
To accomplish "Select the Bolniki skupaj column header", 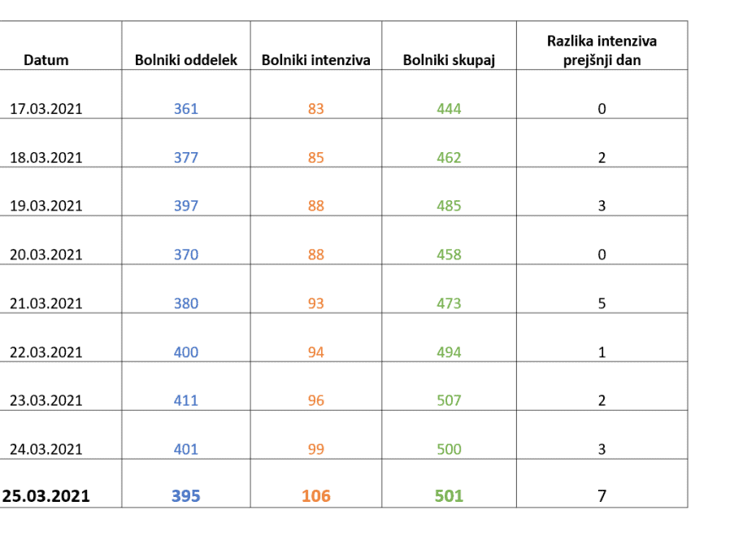I will pyautogui.click(x=449, y=60).
